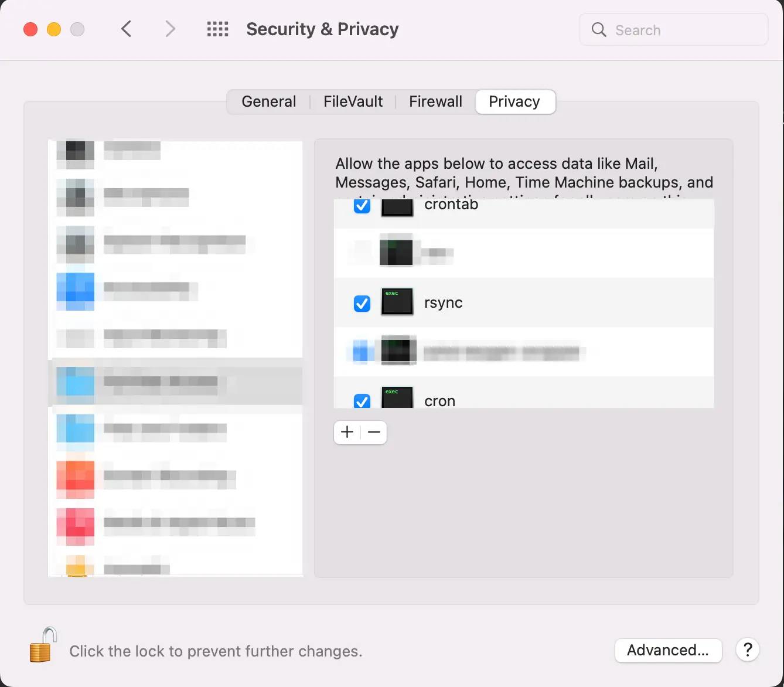The width and height of the screenshot is (784, 687).
Task: Open the Show All grid icon
Action: tap(218, 29)
